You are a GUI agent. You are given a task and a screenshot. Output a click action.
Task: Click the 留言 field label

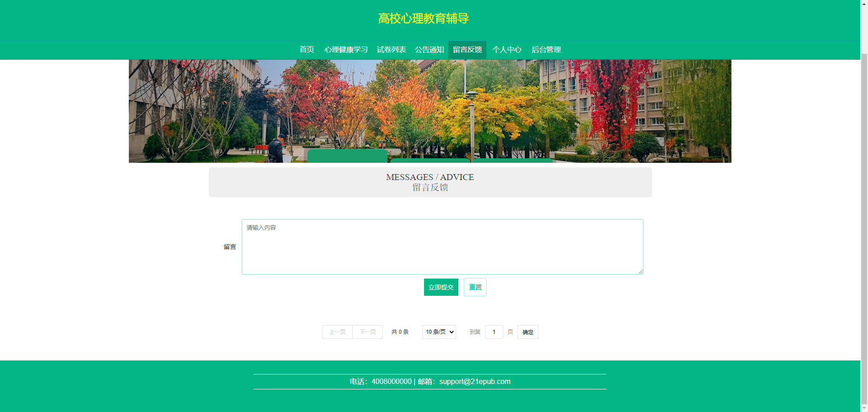(x=230, y=247)
